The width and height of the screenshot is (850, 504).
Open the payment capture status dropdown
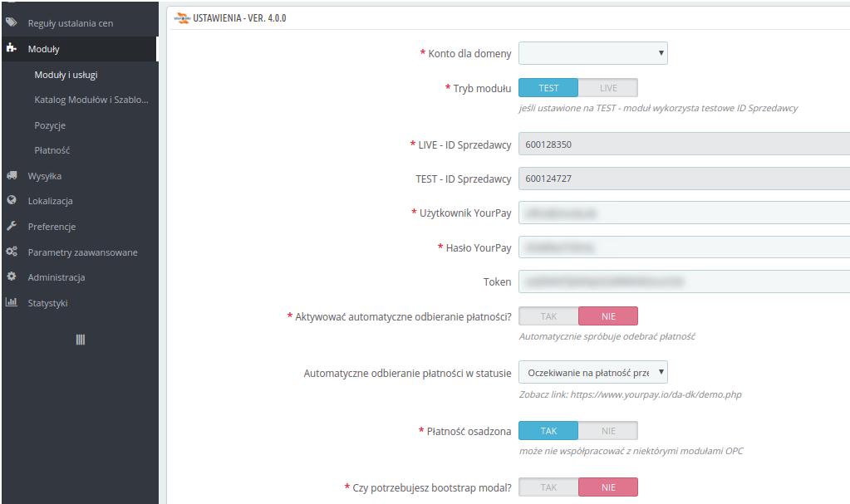tap(593, 372)
